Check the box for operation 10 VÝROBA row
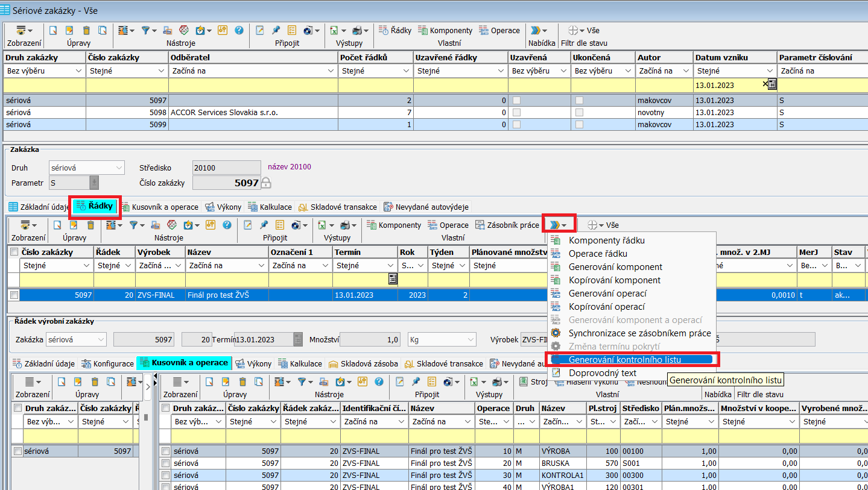868x490 pixels. click(166, 451)
